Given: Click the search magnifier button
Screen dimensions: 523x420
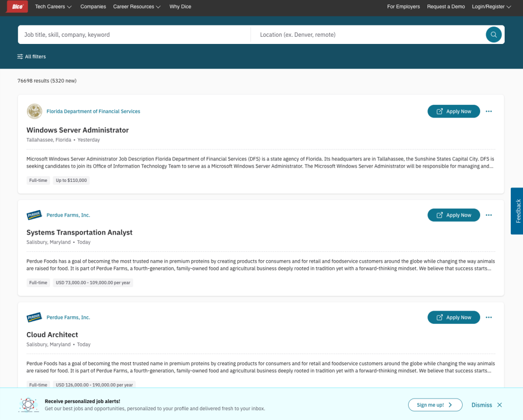Looking at the screenshot, I should click(x=494, y=35).
